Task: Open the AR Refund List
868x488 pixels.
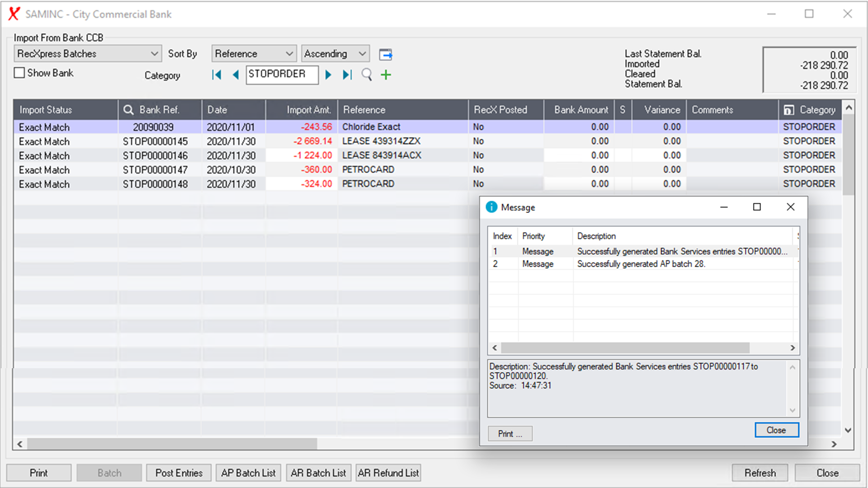Action: coord(388,473)
